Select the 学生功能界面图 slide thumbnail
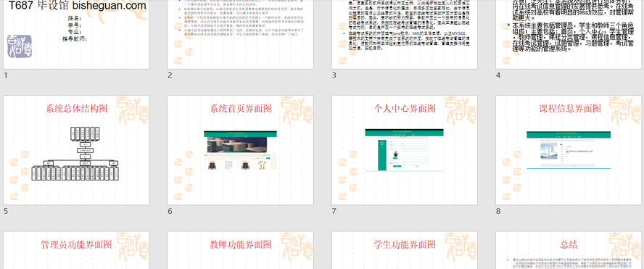 click(x=405, y=250)
